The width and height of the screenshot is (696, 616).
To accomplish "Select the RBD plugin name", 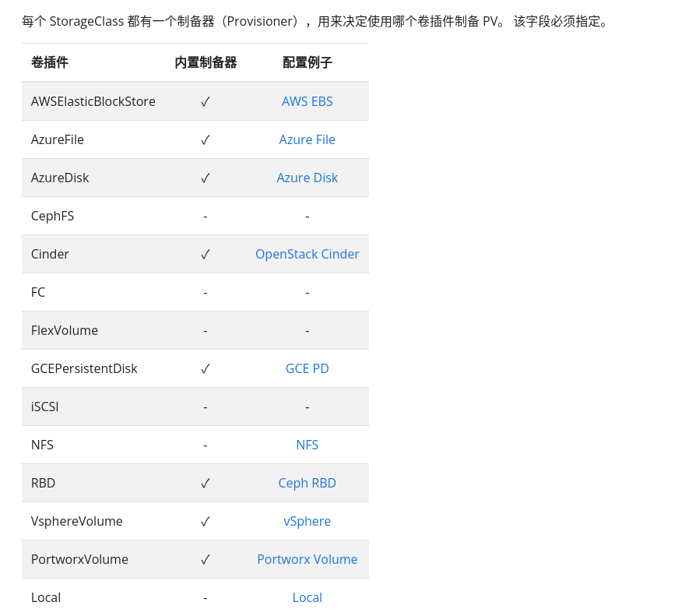I will tap(43, 483).
